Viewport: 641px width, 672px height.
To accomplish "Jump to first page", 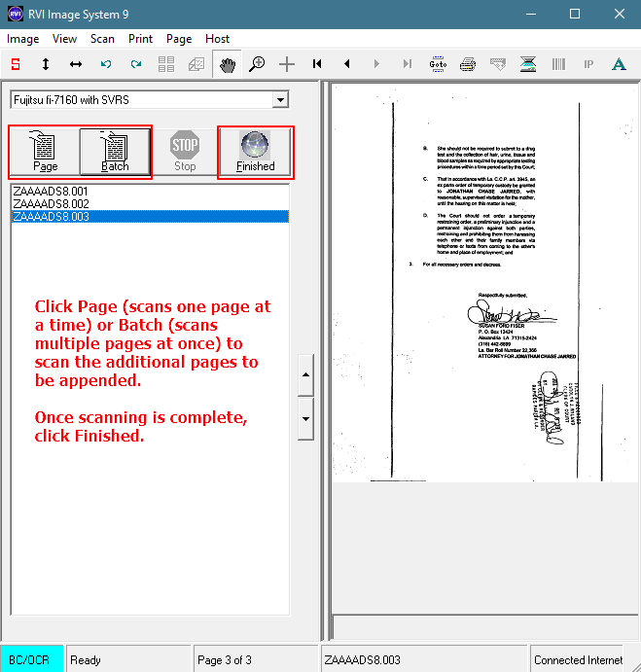I will (317, 64).
